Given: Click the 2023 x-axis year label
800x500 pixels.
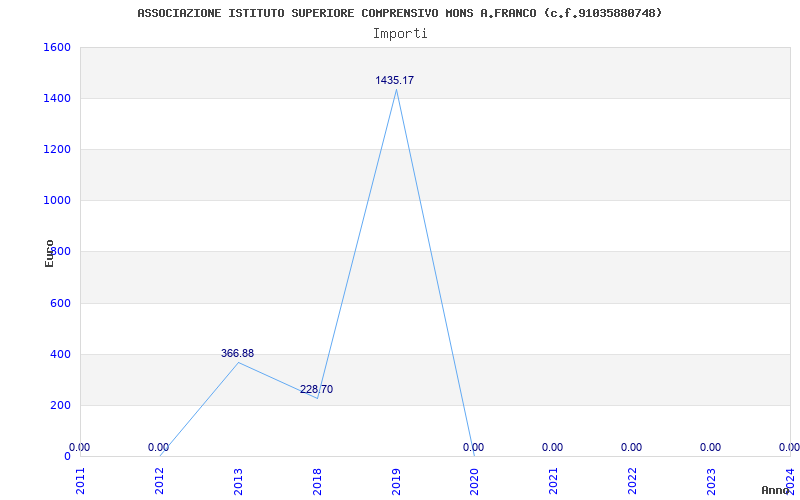Looking at the screenshot, I should point(711,481).
